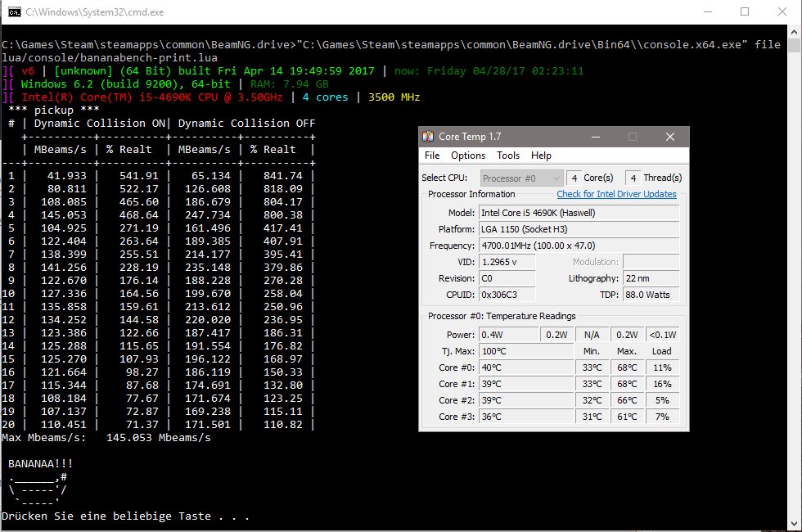Maximize the cmd.exe window
The image size is (802, 532).
[x=745, y=11]
